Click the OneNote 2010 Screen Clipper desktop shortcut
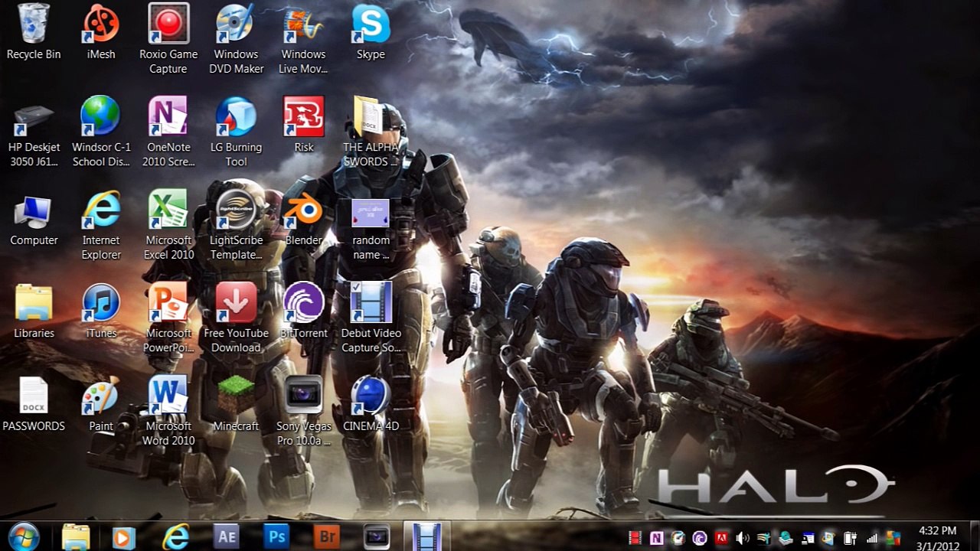The width and height of the screenshot is (980, 551). 168,132
